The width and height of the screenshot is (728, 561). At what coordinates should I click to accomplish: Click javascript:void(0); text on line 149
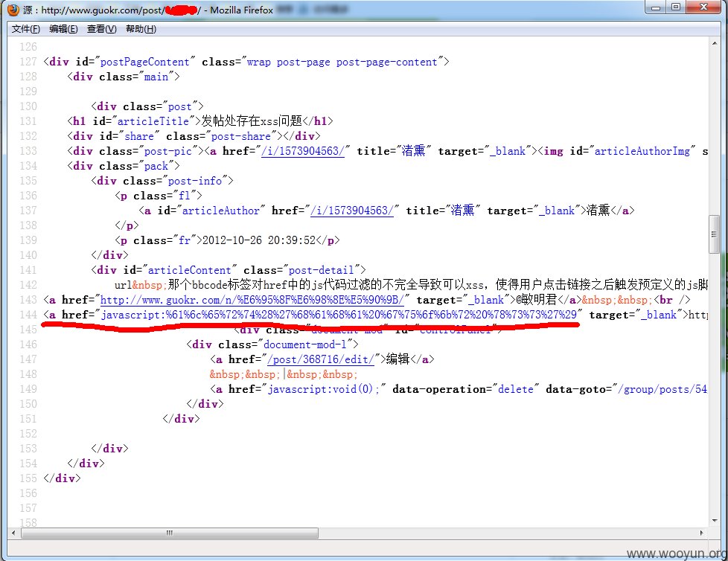(324, 389)
